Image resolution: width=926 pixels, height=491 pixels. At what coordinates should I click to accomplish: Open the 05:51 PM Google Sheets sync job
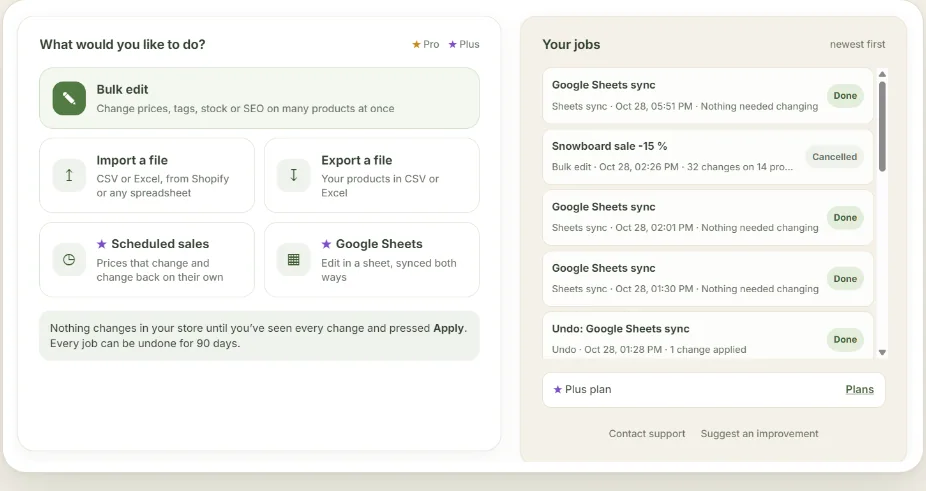pos(707,96)
